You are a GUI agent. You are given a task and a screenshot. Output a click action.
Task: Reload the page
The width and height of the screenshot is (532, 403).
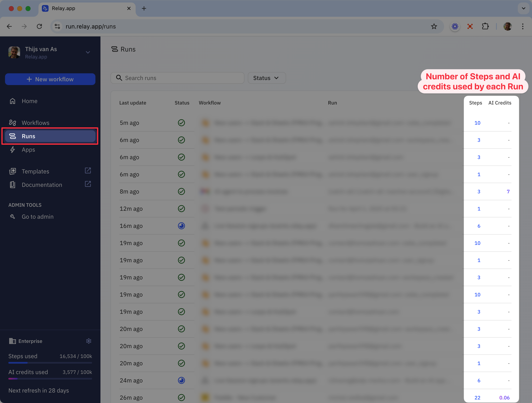click(x=39, y=26)
